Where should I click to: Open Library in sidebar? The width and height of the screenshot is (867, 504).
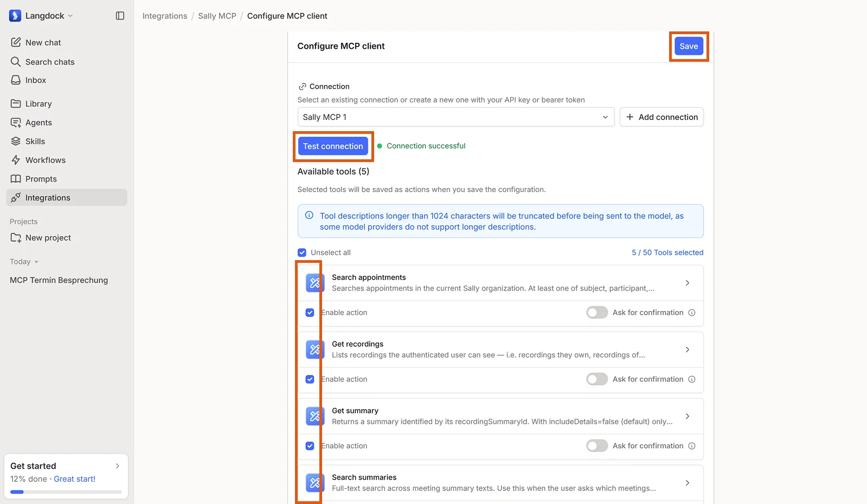[67, 104]
